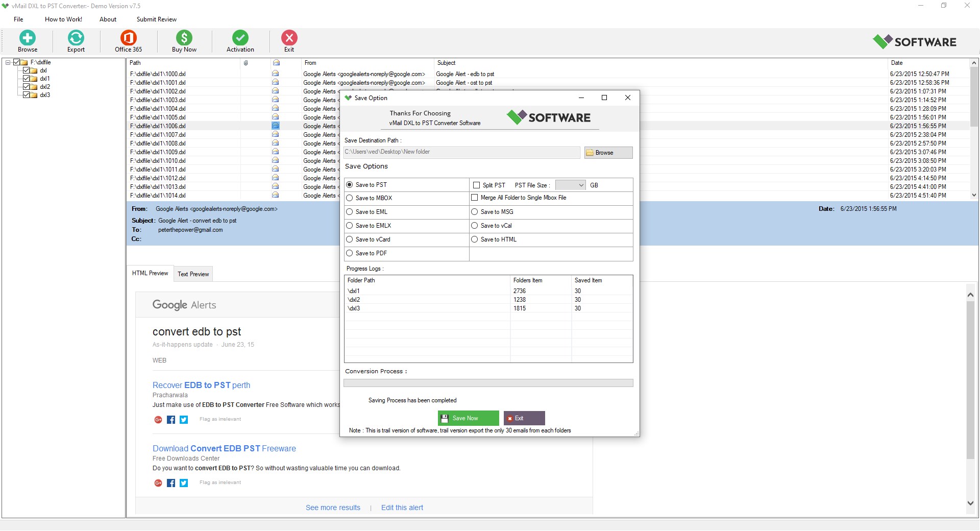The height and width of the screenshot is (531, 980).
Task: Click the Twitter icon under Free Downloads Center
Action: coord(184,483)
